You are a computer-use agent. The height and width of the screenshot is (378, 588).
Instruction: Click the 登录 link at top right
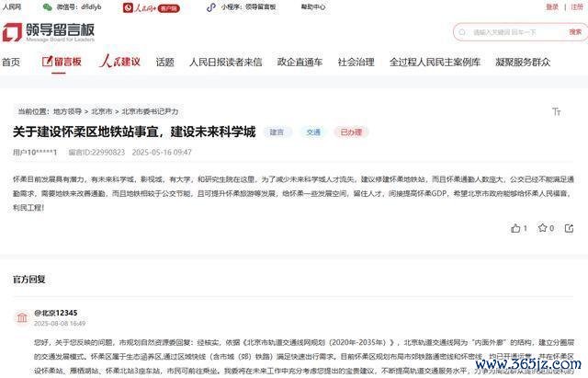click(x=552, y=6)
